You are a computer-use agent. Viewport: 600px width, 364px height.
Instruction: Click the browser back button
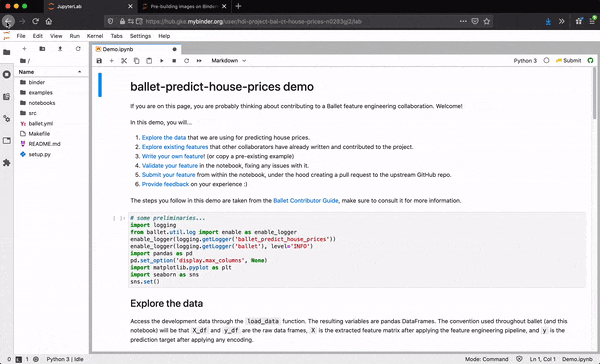pos(8,21)
